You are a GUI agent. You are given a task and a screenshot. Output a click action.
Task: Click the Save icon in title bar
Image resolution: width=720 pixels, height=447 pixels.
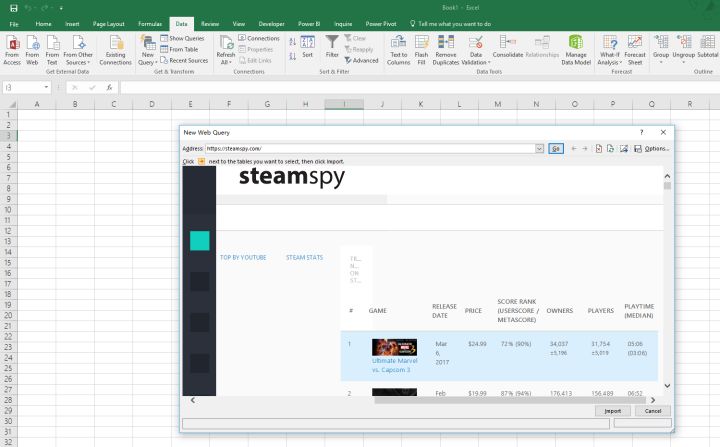(x=14, y=8)
